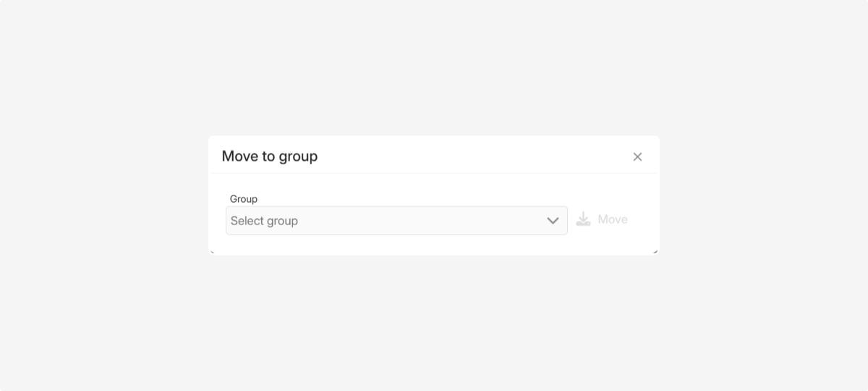Click the Select group placeholder text
This screenshot has height=391, width=868.
[264, 221]
